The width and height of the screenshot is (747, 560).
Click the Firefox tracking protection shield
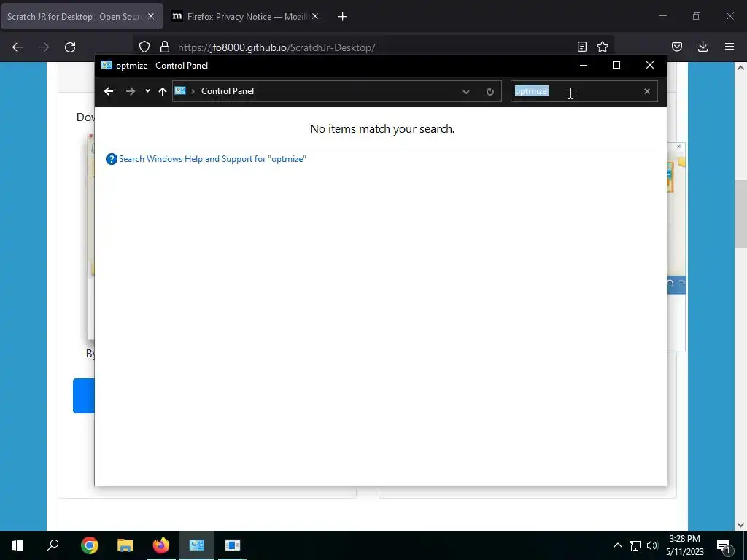coord(144,47)
